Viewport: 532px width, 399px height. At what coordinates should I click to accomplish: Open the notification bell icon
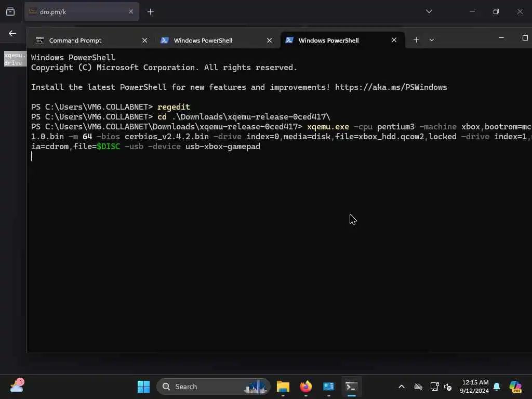[497, 387]
